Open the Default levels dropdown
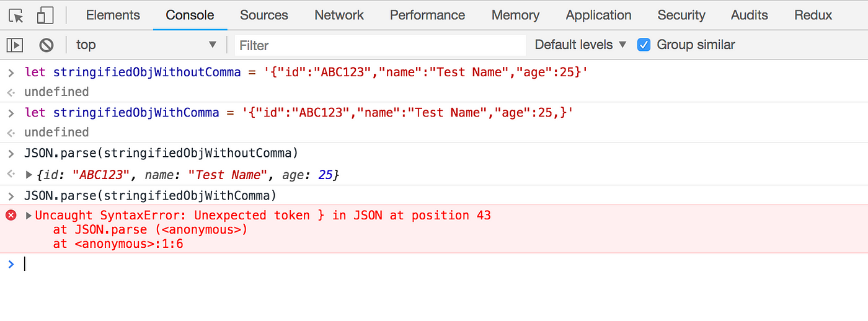 [x=580, y=45]
